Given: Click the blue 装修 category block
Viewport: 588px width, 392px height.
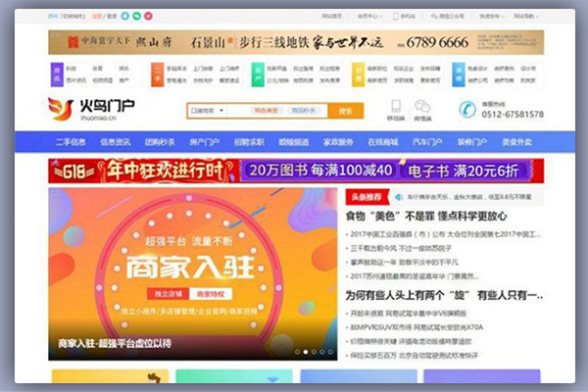Looking at the screenshot, I should (x=459, y=74).
